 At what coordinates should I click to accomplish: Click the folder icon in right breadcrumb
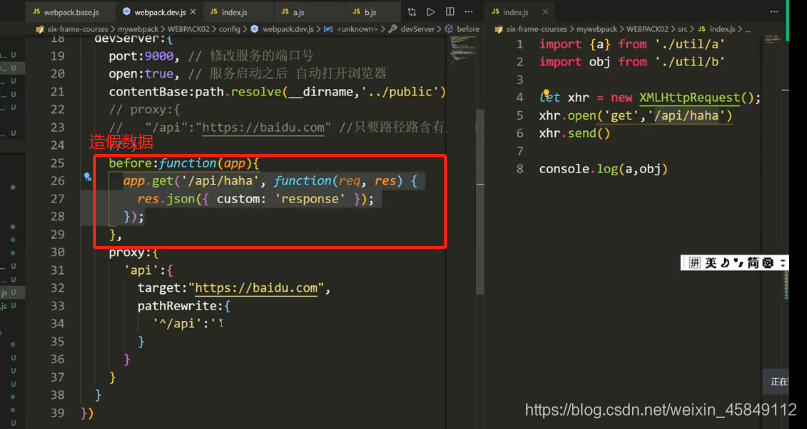click(499, 29)
